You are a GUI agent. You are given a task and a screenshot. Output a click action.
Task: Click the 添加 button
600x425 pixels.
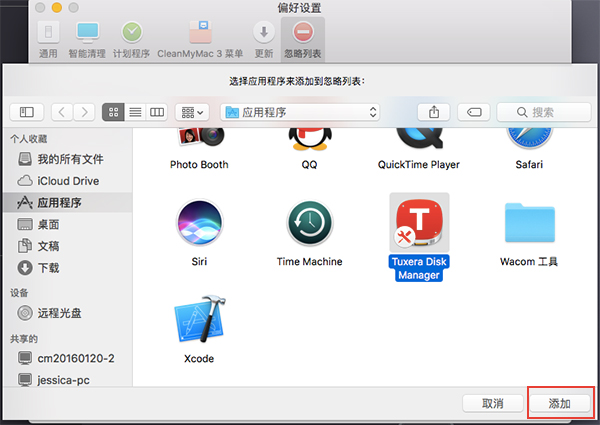point(559,403)
